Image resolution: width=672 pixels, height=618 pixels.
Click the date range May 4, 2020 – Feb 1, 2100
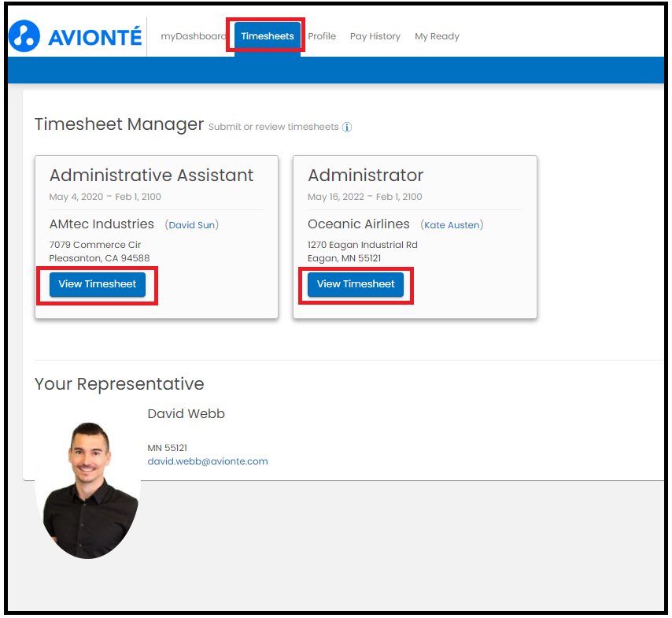pyautogui.click(x=105, y=197)
